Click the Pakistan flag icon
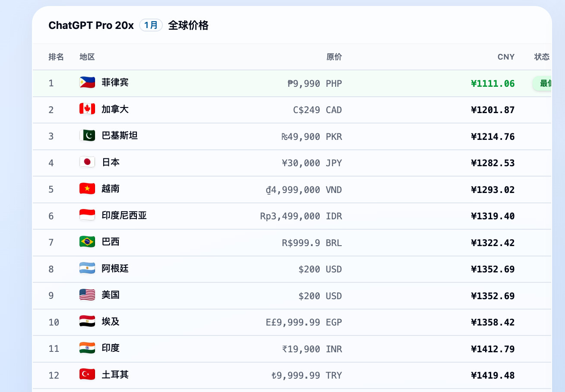565x392 pixels. [x=87, y=136]
